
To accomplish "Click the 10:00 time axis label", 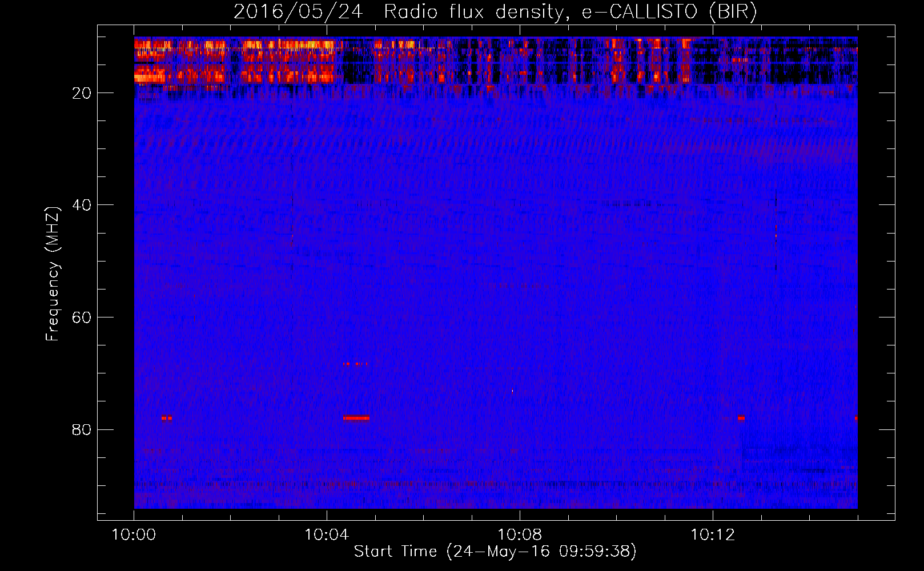I will (x=134, y=535).
